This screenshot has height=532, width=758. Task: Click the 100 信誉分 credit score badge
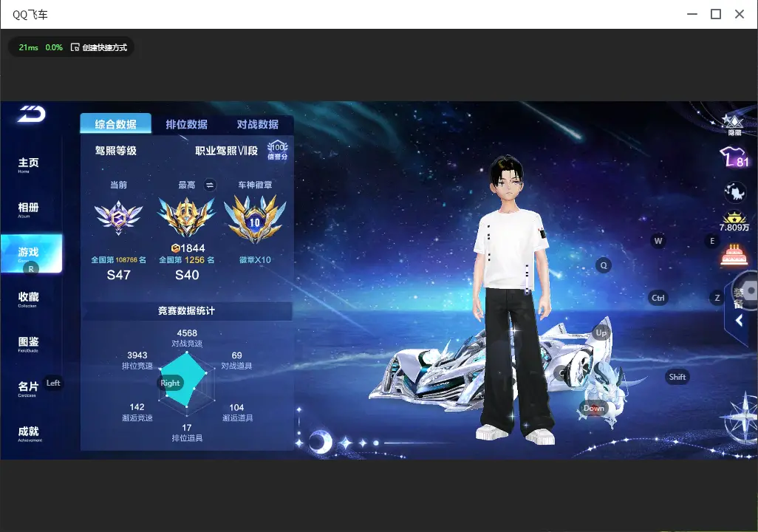point(278,151)
